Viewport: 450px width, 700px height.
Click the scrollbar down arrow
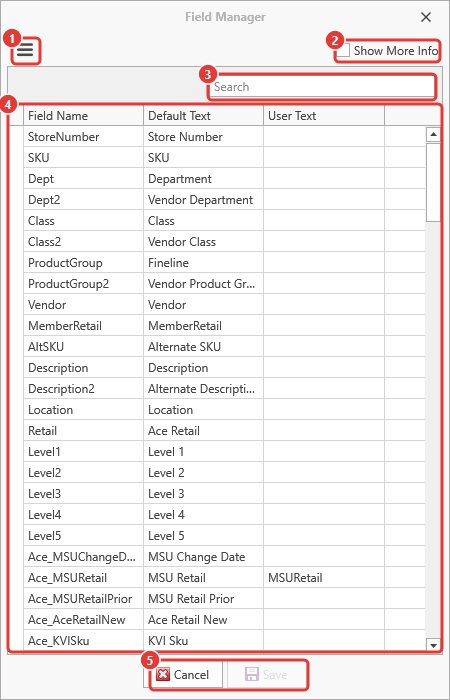pyautogui.click(x=433, y=645)
